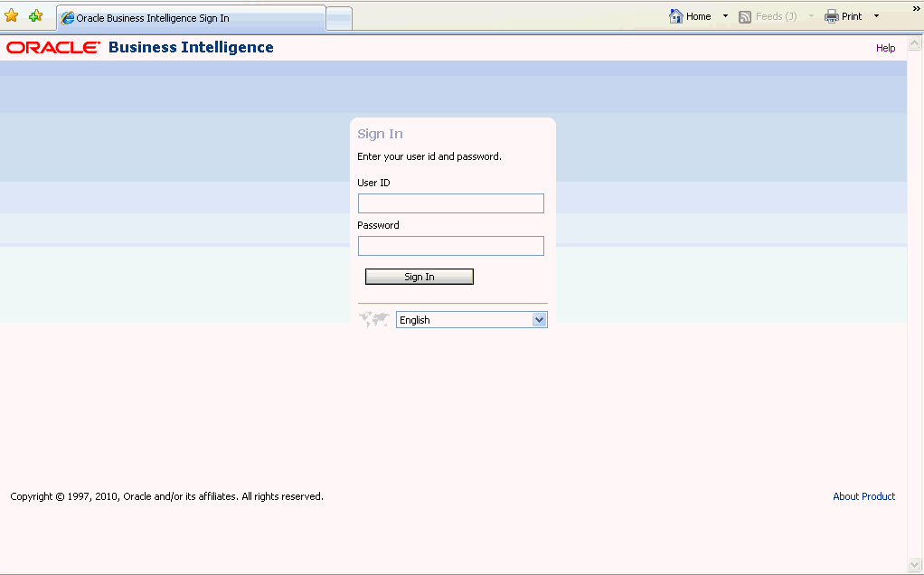
Task: Click the Business Intelligence title text
Action: click(x=191, y=48)
